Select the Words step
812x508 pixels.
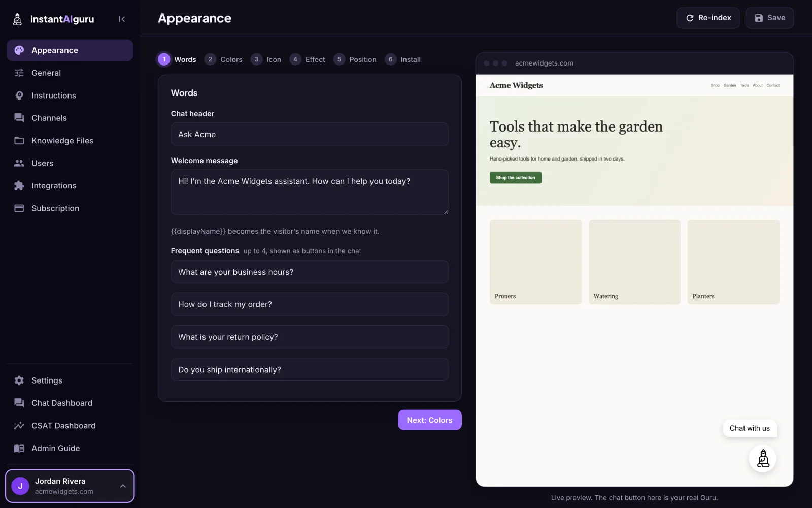[x=177, y=59]
